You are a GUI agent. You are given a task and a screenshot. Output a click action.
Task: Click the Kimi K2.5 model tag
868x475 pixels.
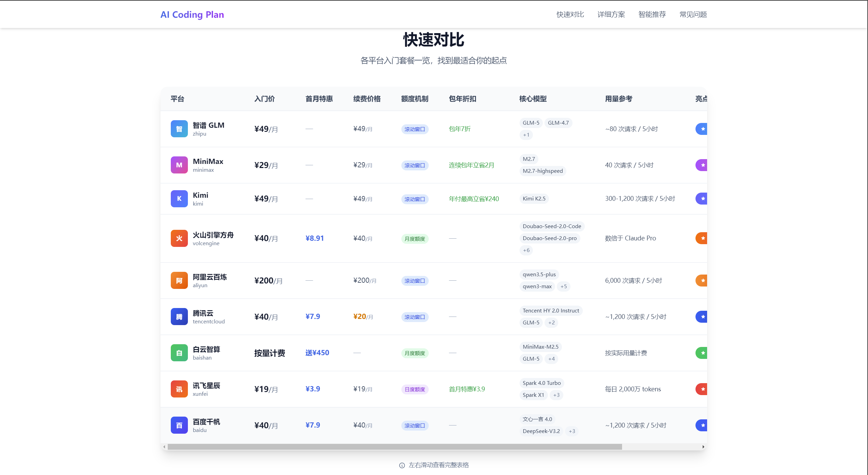pos(534,199)
